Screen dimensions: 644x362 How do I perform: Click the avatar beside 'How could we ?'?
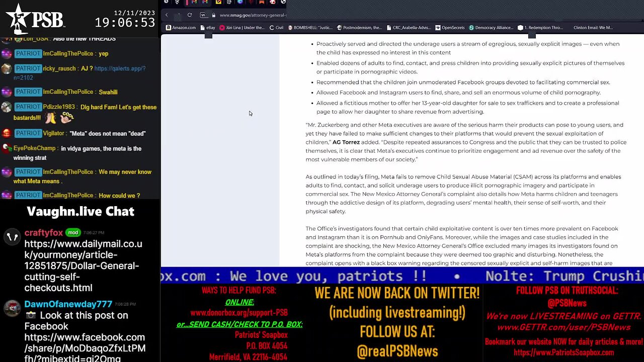[x=7, y=195]
